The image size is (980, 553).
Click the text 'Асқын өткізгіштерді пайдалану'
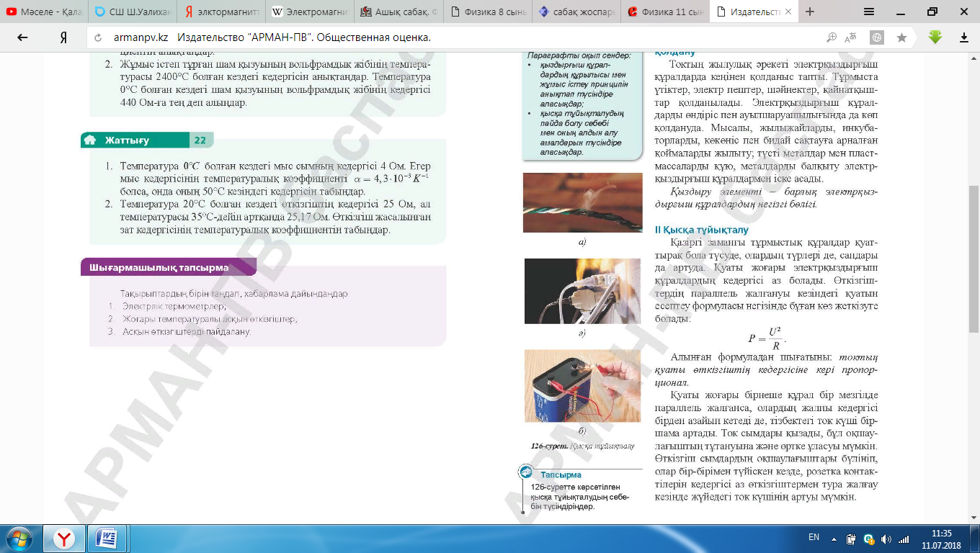[x=187, y=332]
